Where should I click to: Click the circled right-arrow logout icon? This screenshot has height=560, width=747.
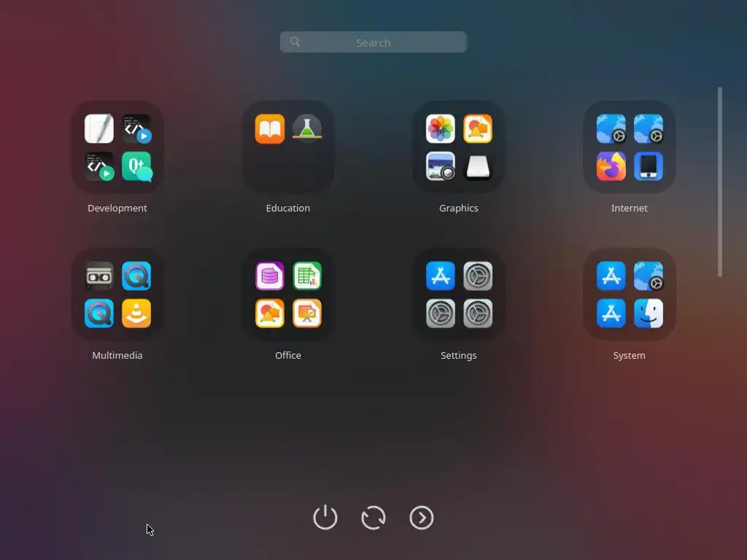click(422, 518)
